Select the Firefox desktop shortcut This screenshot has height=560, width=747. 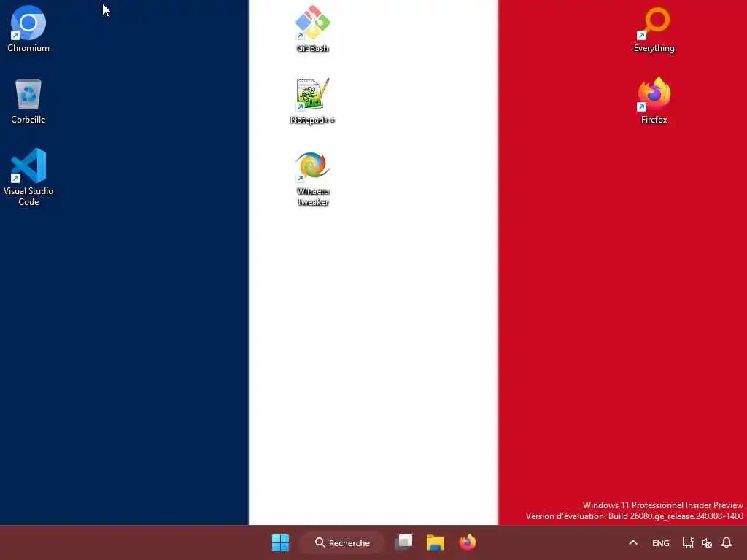point(654,100)
